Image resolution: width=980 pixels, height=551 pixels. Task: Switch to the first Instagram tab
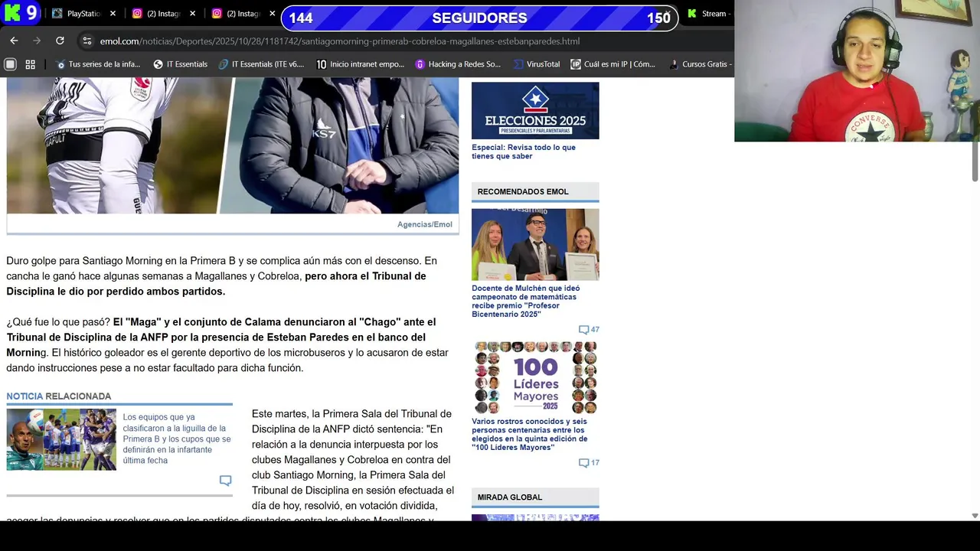point(157,14)
